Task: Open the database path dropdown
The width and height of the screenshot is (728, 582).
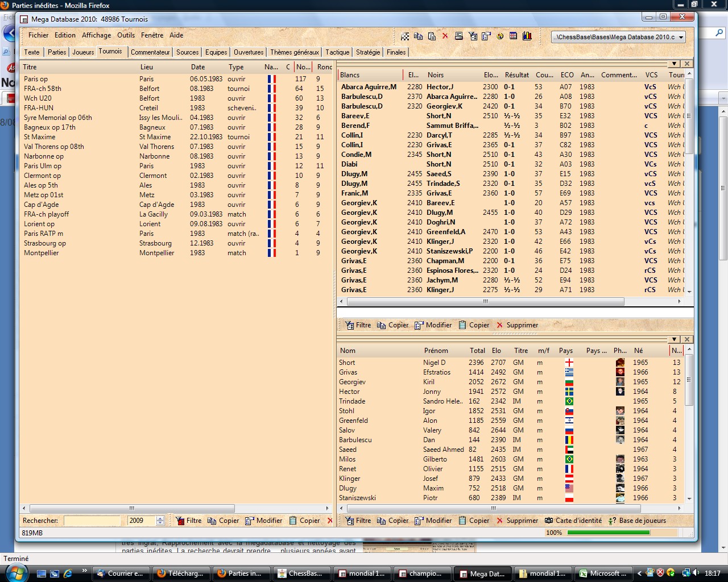Action: [681, 37]
